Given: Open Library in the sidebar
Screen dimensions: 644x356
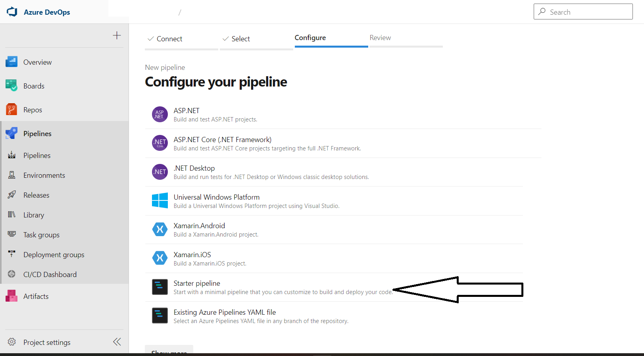Looking at the screenshot, I should click(x=34, y=215).
